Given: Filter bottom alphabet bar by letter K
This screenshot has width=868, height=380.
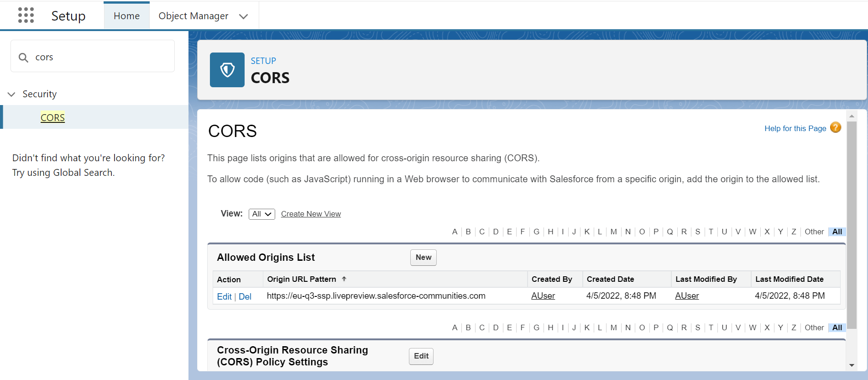Looking at the screenshot, I should click(587, 327).
